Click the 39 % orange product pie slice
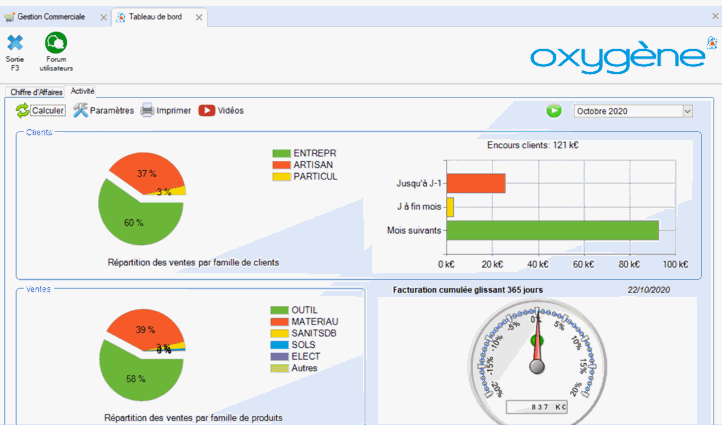This screenshot has width=722, height=425. pyautogui.click(x=145, y=330)
